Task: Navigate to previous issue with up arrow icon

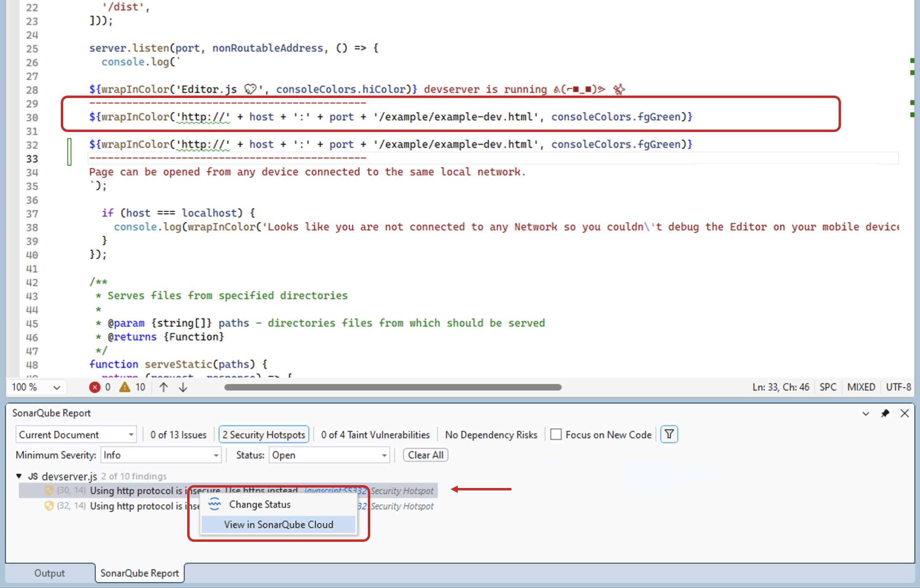Action: [x=162, y=387]
